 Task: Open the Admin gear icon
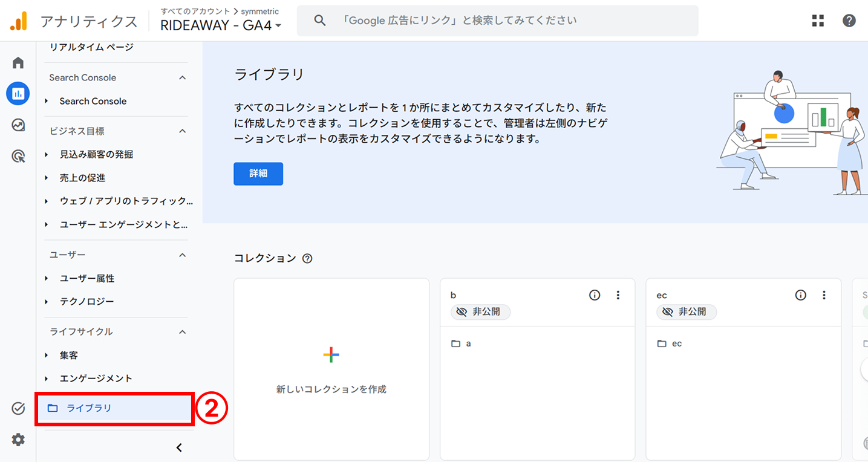[18, 440]
